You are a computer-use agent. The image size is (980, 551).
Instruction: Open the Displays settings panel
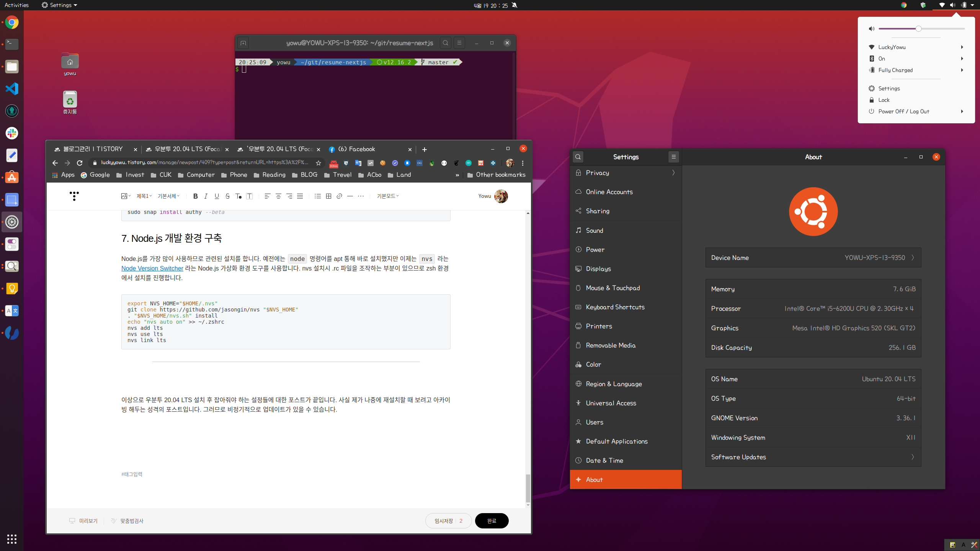pos(598,269)
